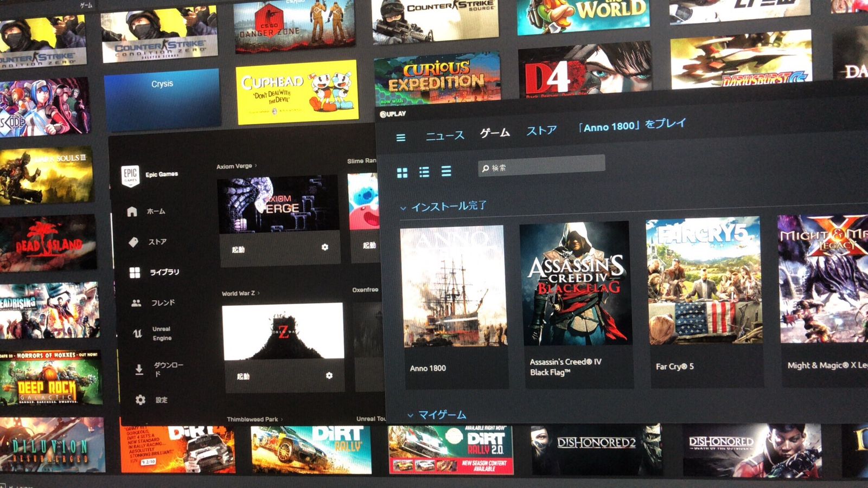Click the ホーム label in Epic sidebar
Image resolution: width=868 pixels, height=488 pixels.
tap(156, 211)
